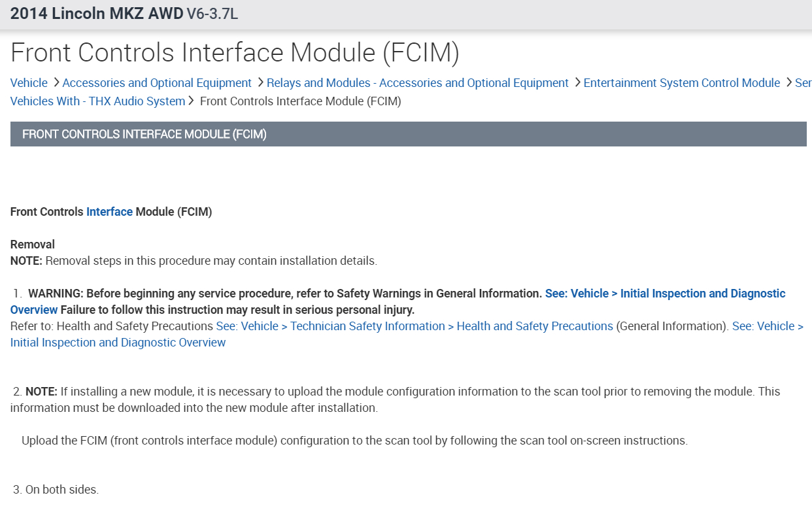
Task: Click chevron after Accessories and Optional Equipment
Action: pos(260,83)
